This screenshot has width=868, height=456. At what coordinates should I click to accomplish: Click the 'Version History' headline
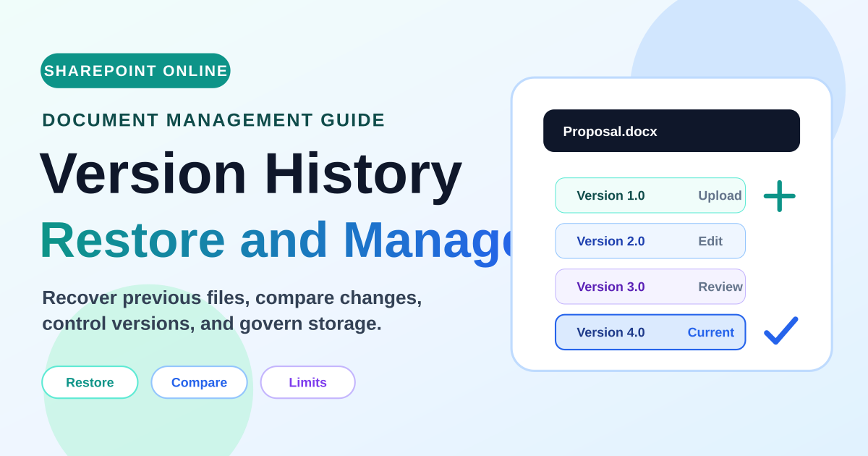click(x=250, y=174)
